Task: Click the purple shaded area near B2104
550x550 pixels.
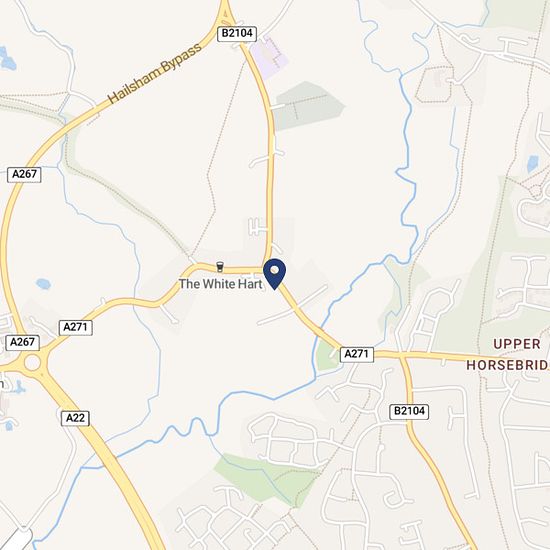Action: click(269, 57)
